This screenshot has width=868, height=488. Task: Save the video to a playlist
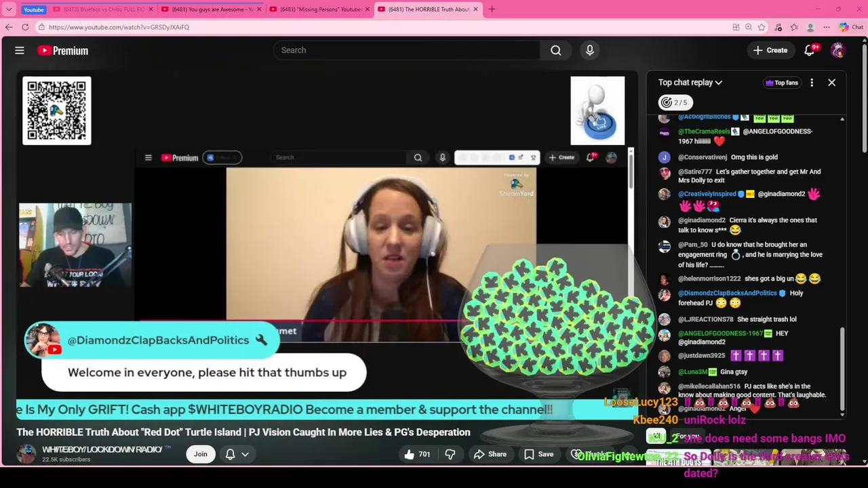coord(538,454)
